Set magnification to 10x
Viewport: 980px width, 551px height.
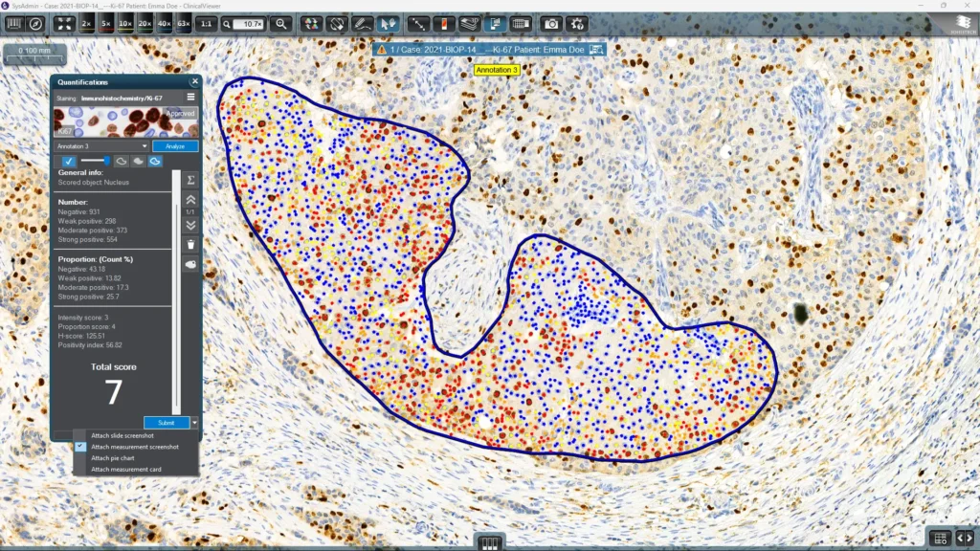pos(125,24)
